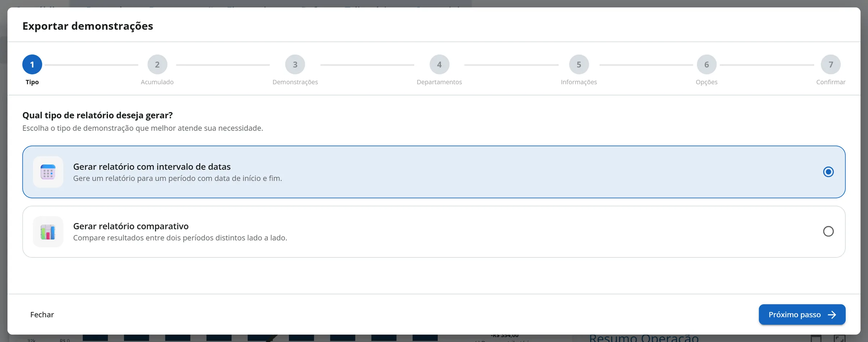Choose the 'Gerar relatório comparativo' title

[131, 226]
